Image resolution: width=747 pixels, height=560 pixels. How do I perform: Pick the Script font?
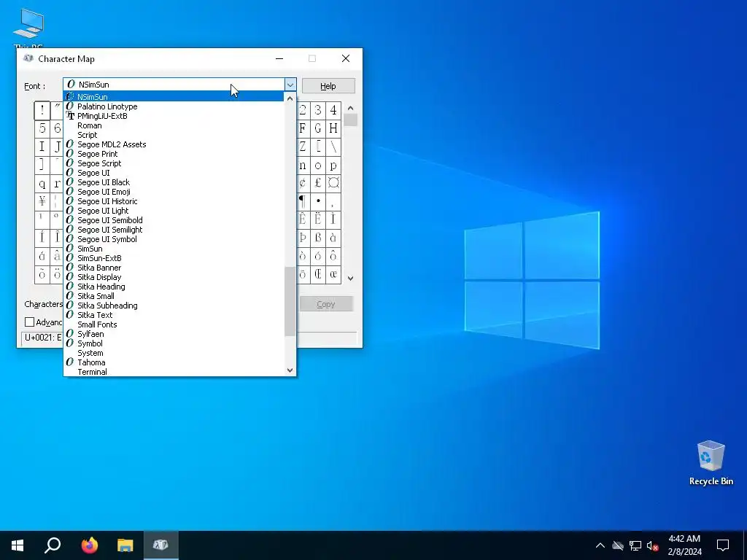tap(174, 135)
